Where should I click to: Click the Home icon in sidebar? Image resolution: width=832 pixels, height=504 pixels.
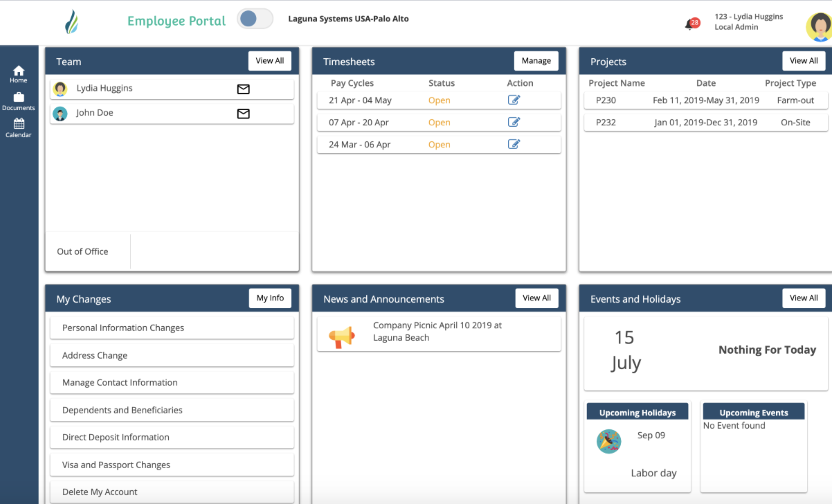coord(18,74)
